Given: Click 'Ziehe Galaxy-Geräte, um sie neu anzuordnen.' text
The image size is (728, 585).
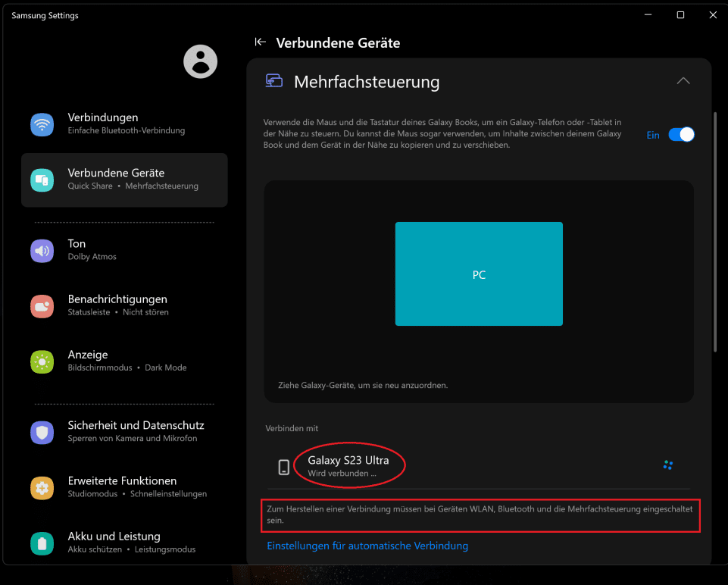Looking at the screenshot, I should click(x=363, y=386).
